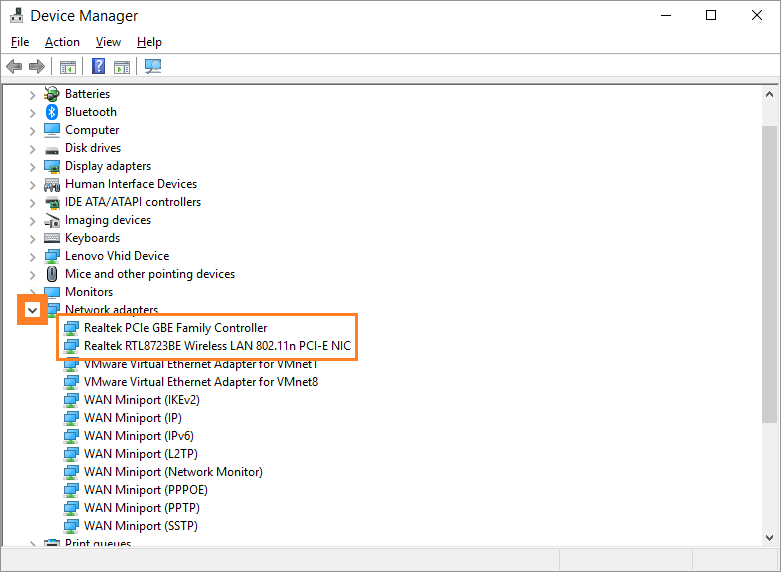Select the IDE ATA/ATAPI controllers label
The width and height of the screenshot is (781, 572).
pos(133,202)
